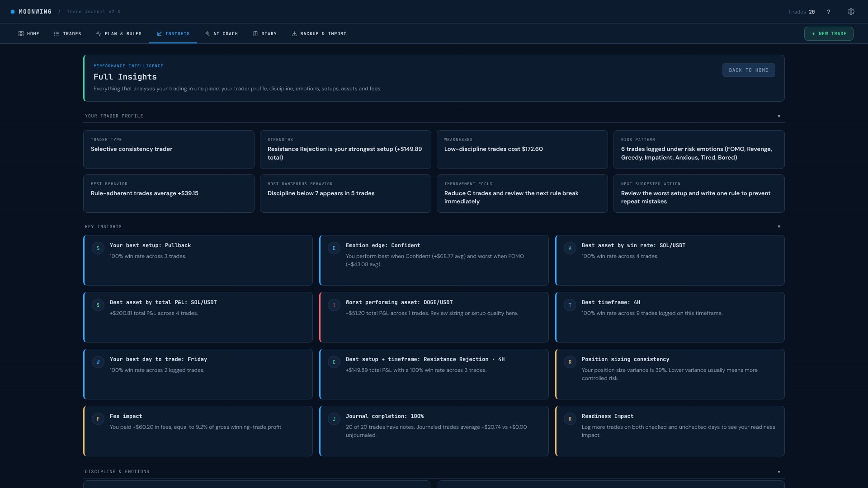868x488 pixels.
Task: Click the New Trade button
Action: point(829,34)
